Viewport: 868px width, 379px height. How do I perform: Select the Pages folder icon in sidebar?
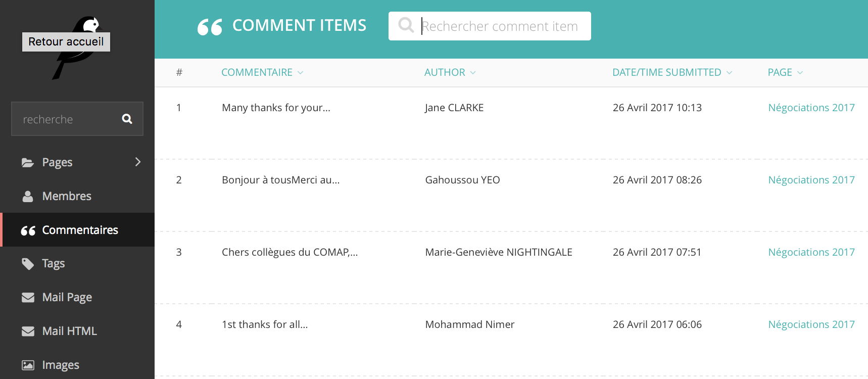[28, 162]
